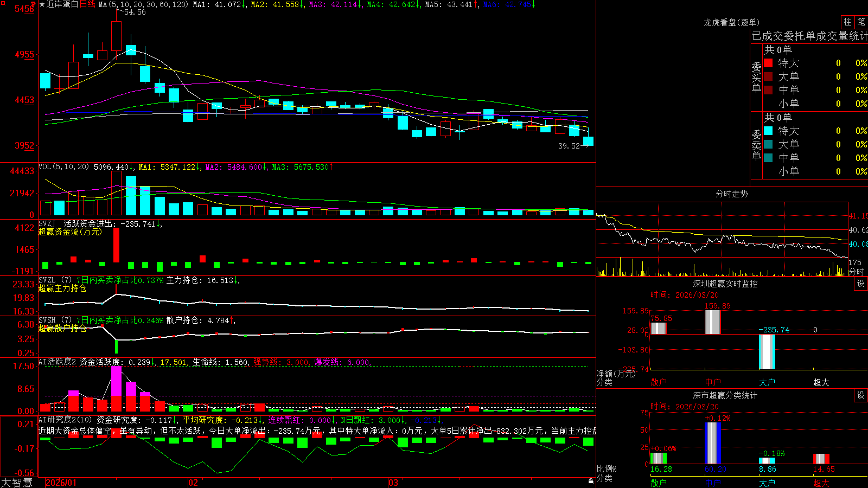Switch to 柱 bar view

point(847,22)
